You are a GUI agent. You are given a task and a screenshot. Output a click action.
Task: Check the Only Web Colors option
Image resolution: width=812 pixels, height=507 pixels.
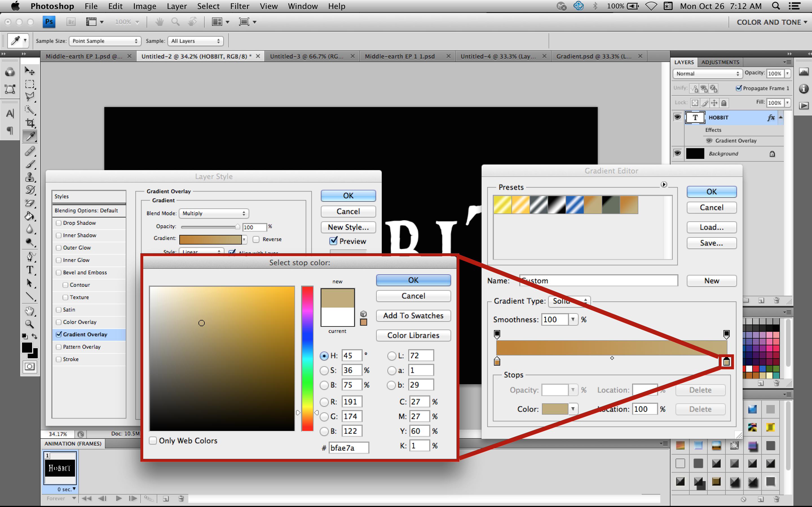click(x=153, y=440)
